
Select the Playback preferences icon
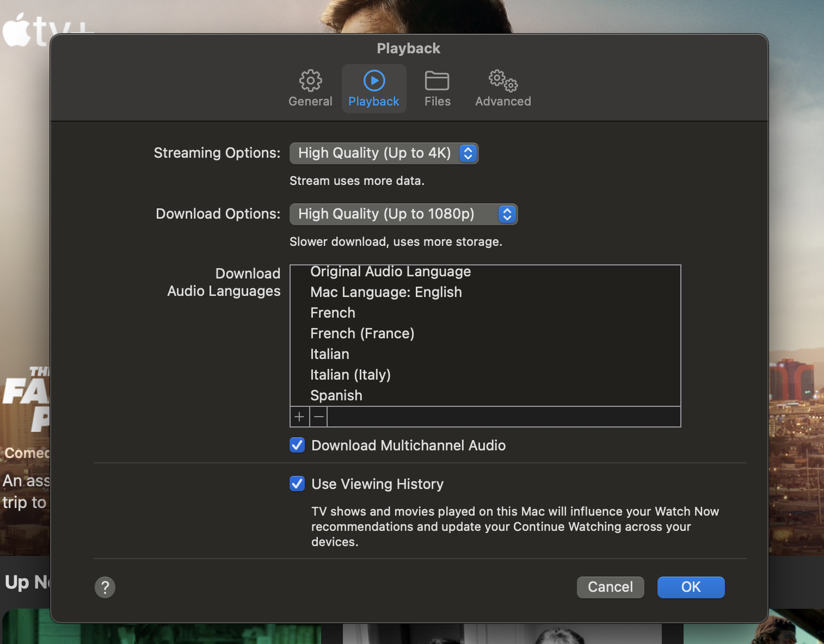pos(373,81)
